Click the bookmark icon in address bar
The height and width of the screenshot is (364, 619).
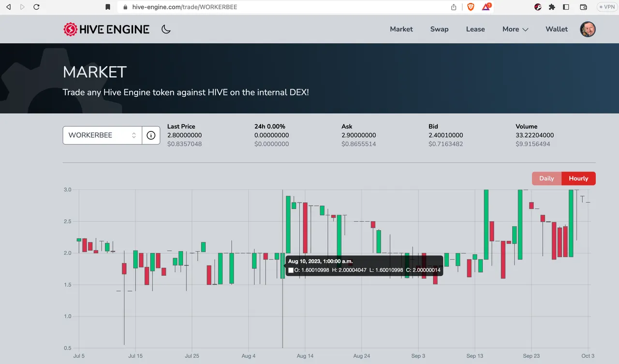click(108, 7)
